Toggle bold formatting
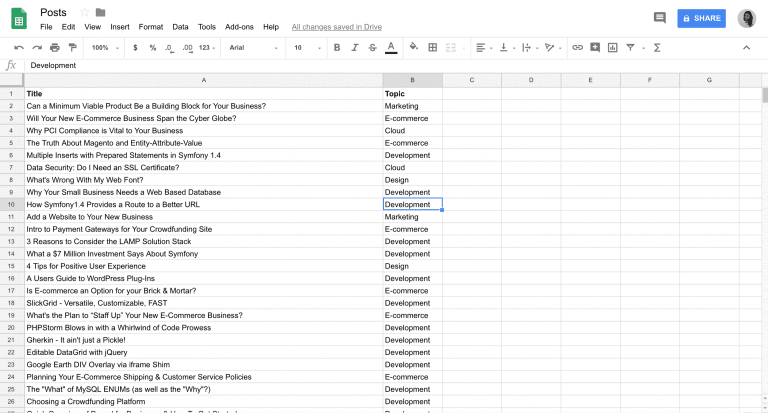768x413 pixels. [x=336, y=47]
